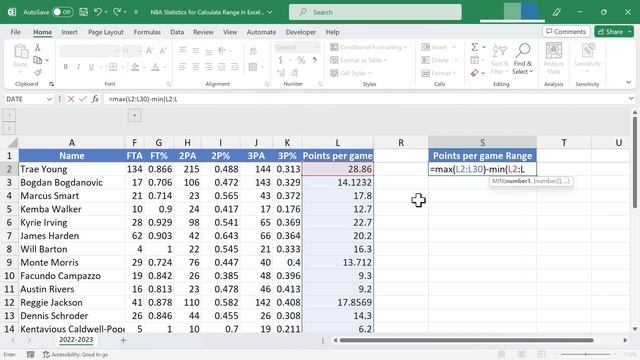Click the Comma Style icon
Image resolution: width=640 pixels, height=360 pixels.
[314, 60]
